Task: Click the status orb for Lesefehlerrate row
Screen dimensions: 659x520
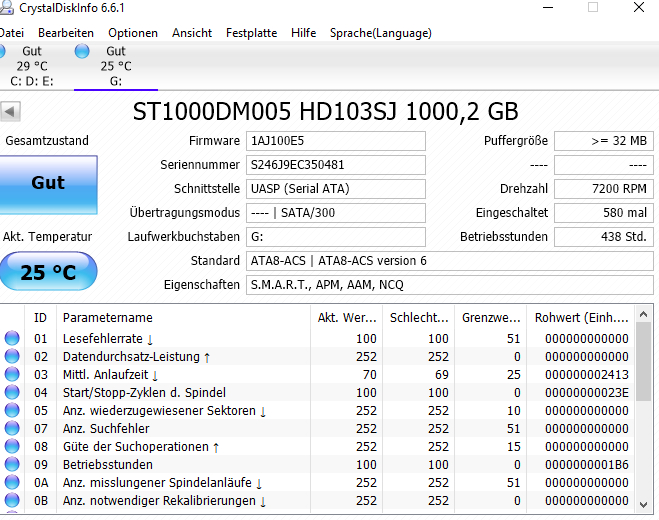Action: point(12,338)
